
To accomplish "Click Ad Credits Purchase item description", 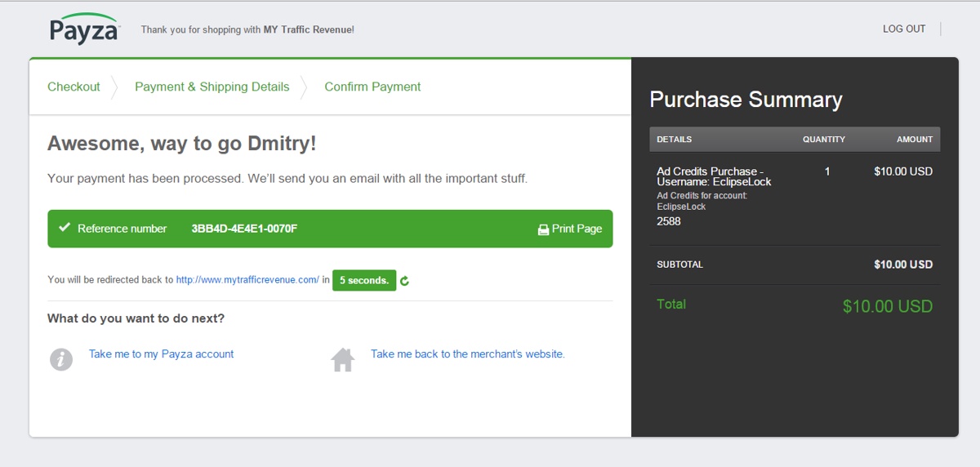I will (714, 176).
